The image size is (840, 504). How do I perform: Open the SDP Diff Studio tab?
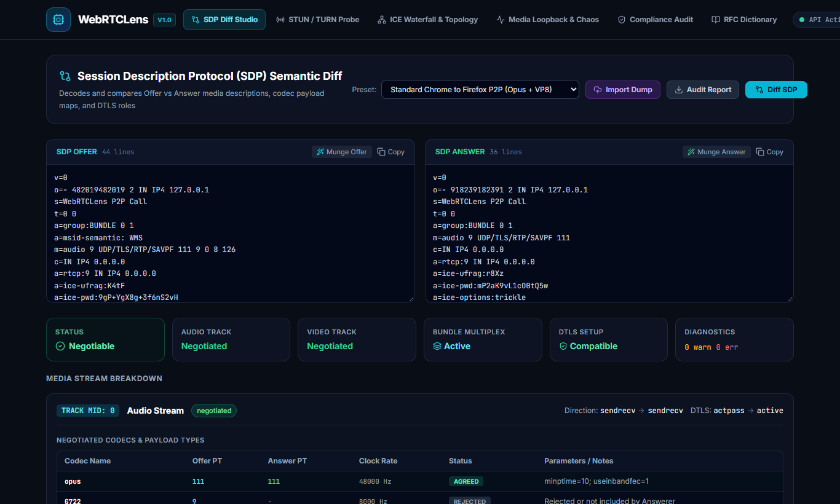224,20
